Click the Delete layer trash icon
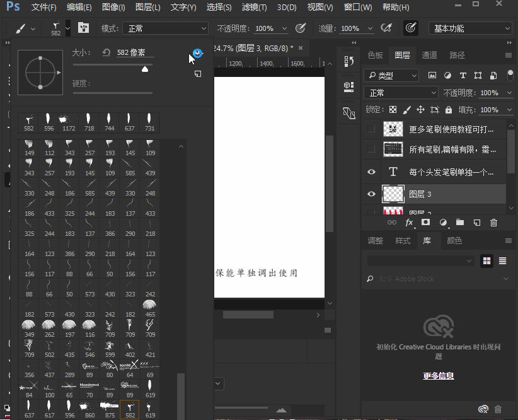The image size is (518, 420). click(495, 223)
